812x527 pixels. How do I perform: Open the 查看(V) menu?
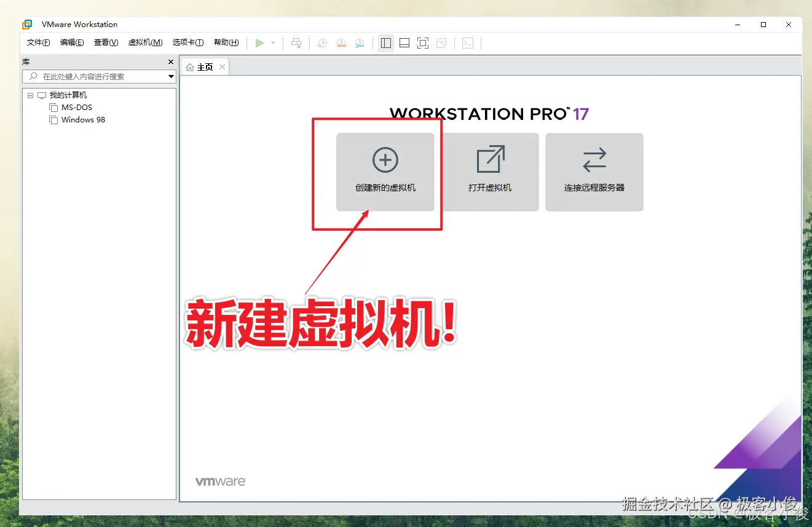click(106, 42)
